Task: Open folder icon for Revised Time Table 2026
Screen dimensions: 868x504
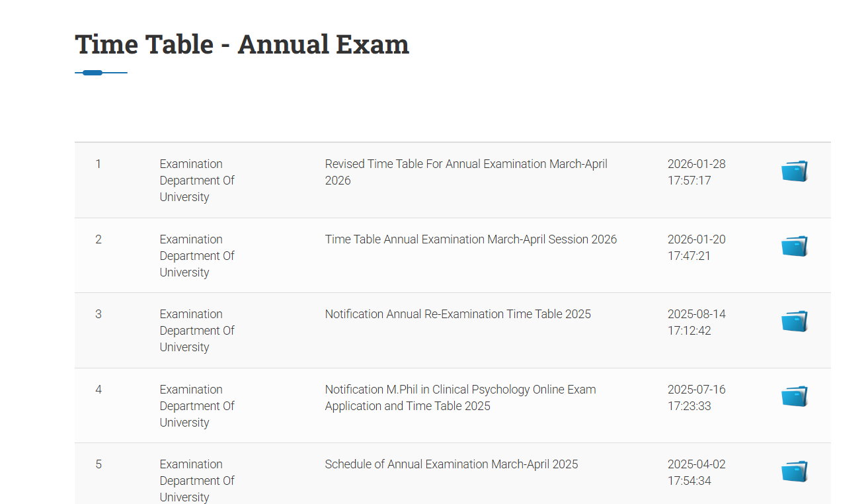Action: [x=795, y=171]
